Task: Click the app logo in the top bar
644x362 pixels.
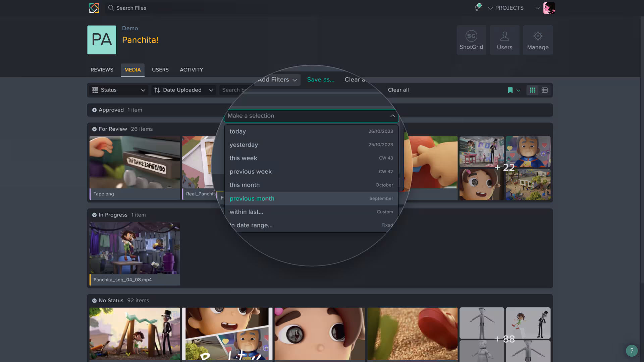Action: (94, 8)
